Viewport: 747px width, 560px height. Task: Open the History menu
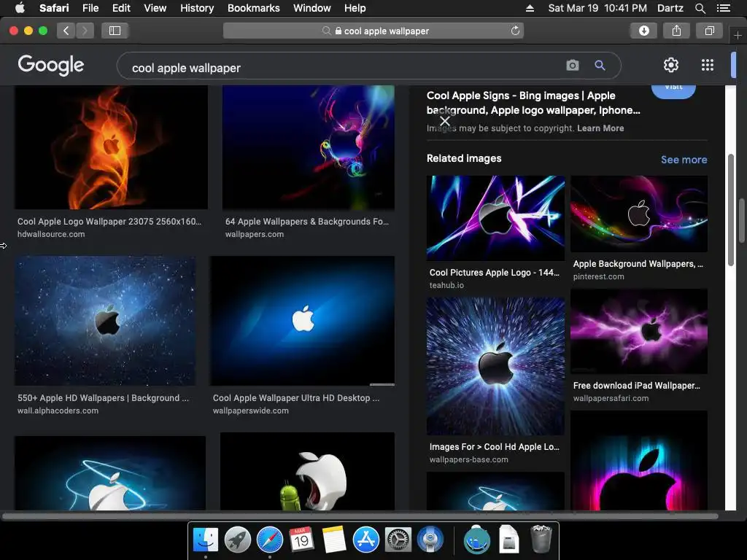(197, 8)
